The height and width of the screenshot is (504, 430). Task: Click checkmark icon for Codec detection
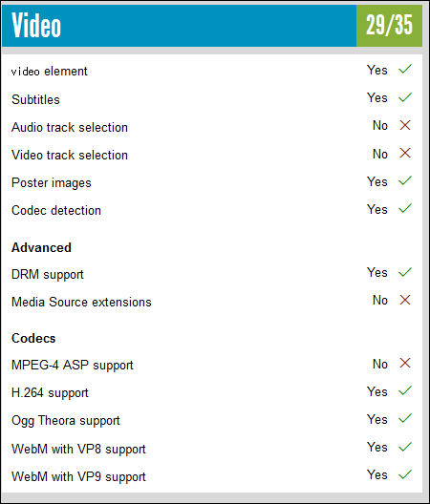405,208
